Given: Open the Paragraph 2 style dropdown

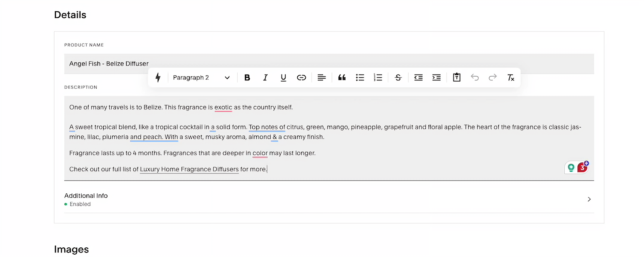Looking at the screenshot, I should pyautogui.click(x=201, y=77).
